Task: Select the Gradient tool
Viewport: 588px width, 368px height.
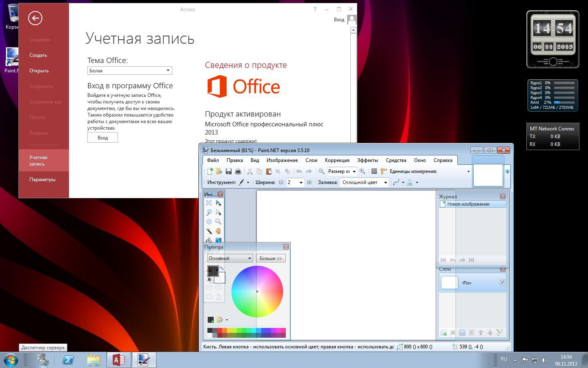Action: tap(218, 240)
